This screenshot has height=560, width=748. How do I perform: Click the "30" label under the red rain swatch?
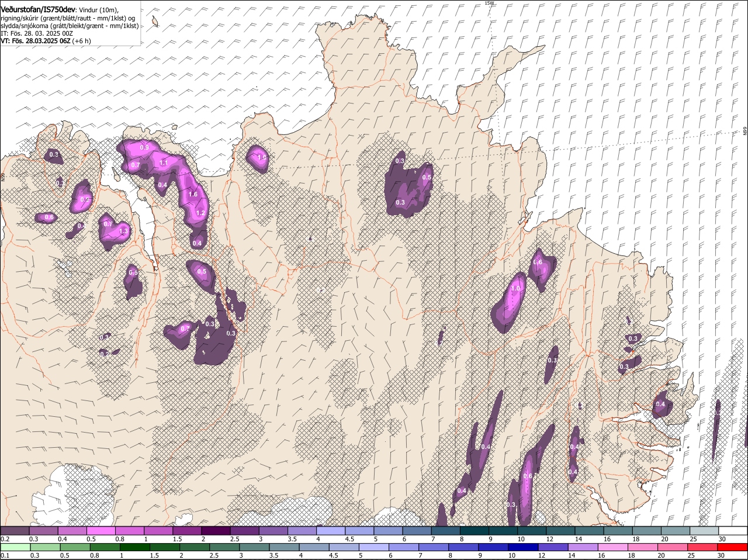point(721,556)
